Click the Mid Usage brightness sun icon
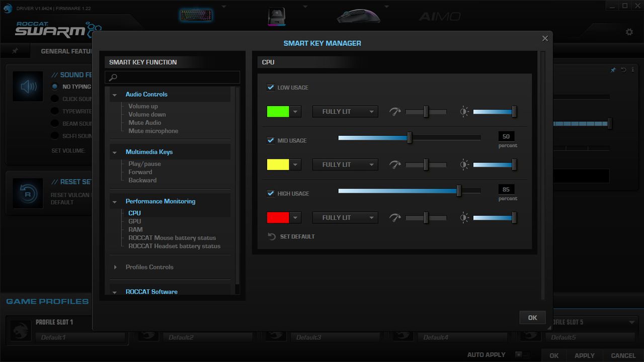The width and height of the screenshot is (644, 362). [x=464, y=164]
